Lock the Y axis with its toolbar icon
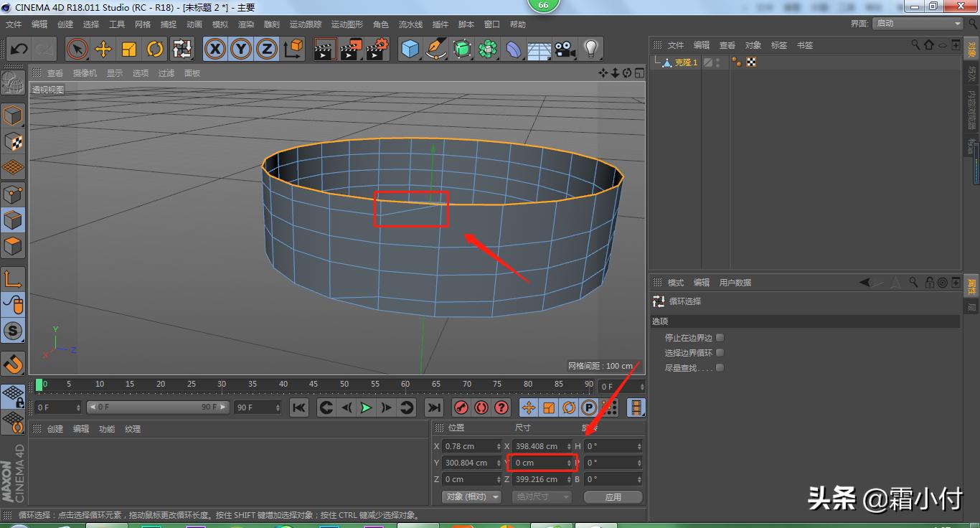 240,49
